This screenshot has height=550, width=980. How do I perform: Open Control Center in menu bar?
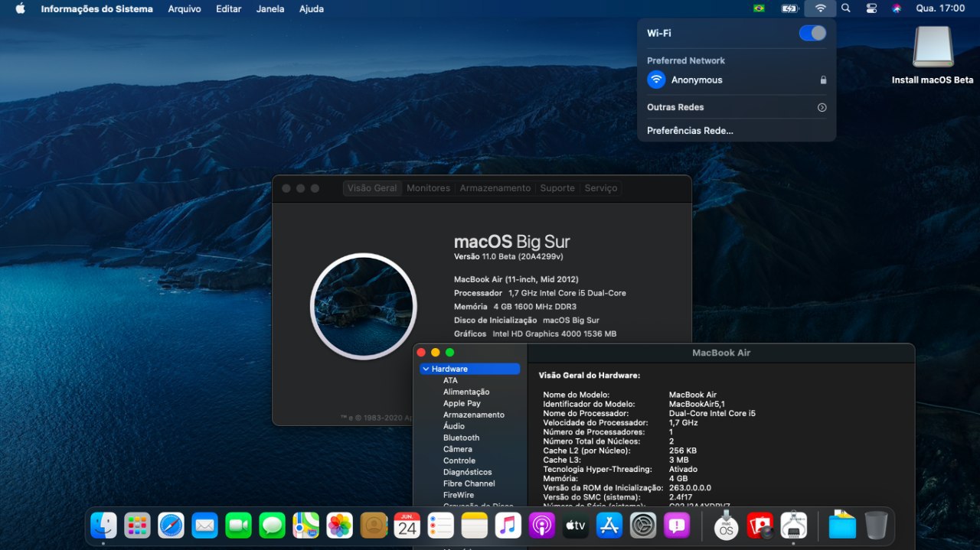[x=871, y=8]
